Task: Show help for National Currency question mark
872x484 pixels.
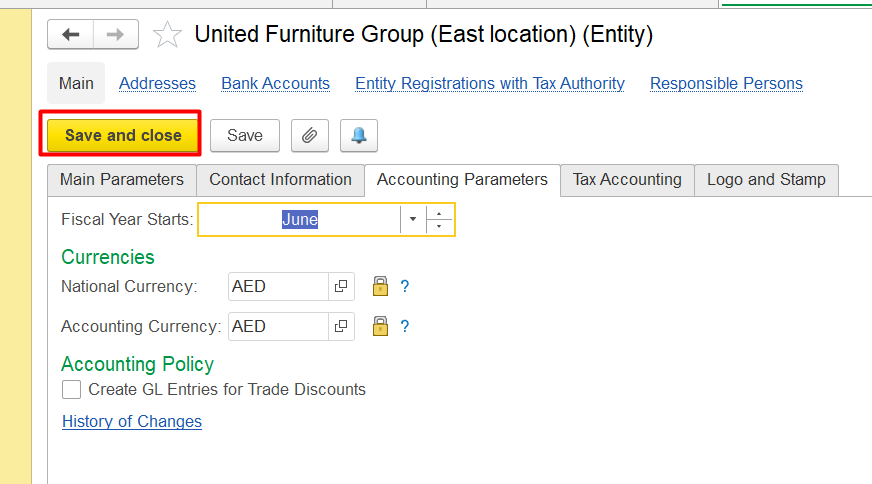Action: (405, 287)
